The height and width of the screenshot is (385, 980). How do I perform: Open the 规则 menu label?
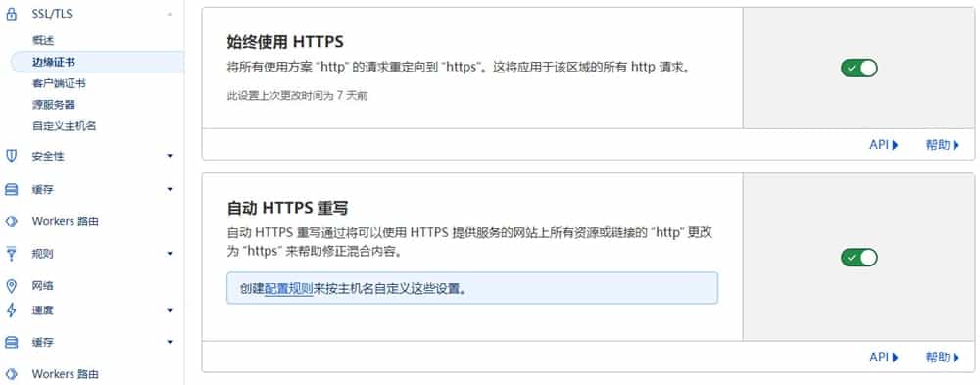pos(42,254)
